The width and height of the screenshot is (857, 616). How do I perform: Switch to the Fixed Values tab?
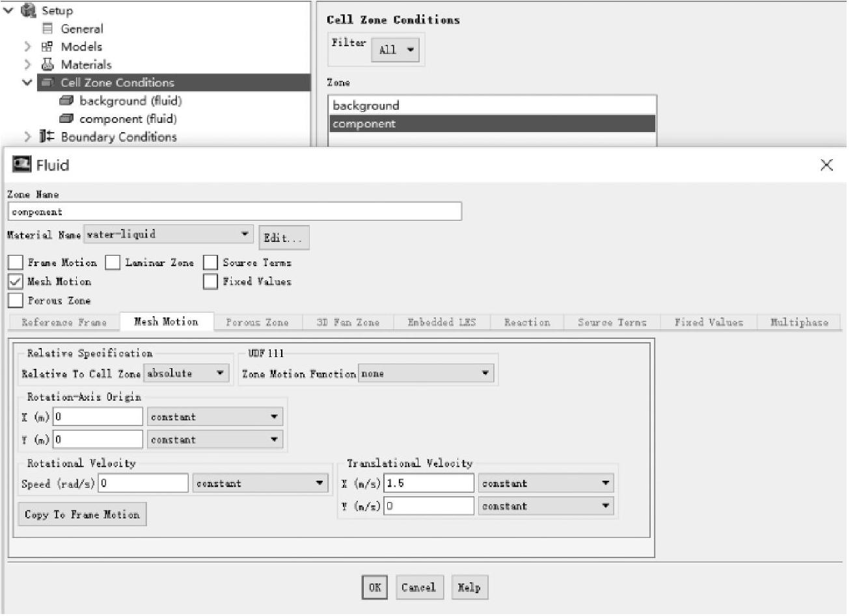(x=709, y=322)
